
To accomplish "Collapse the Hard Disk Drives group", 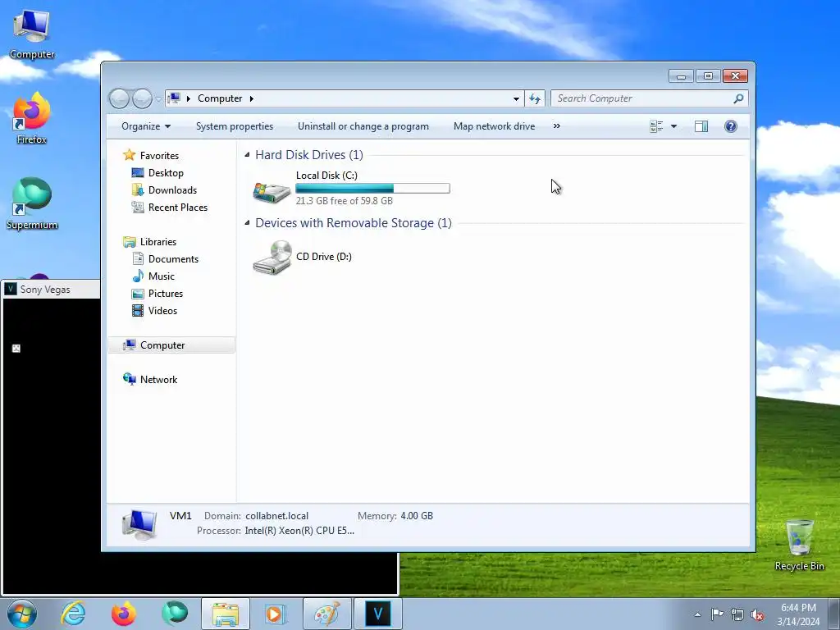I will click(247, 155).
